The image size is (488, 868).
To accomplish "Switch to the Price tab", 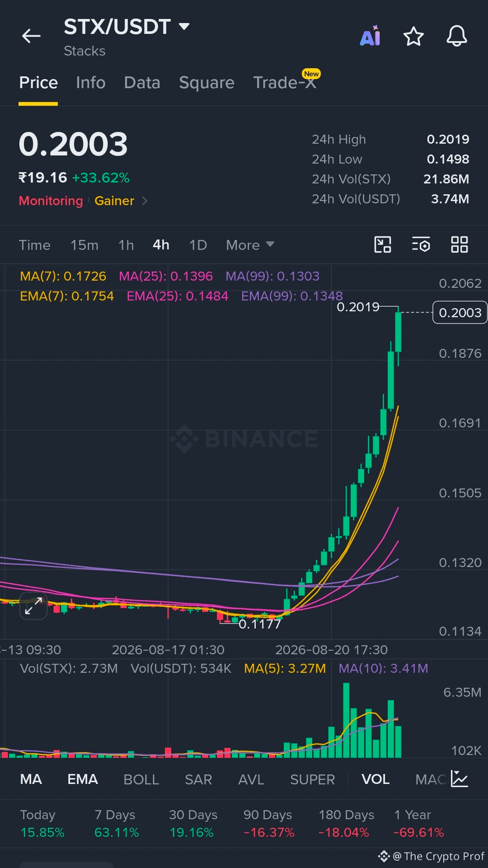I will 38,83.
